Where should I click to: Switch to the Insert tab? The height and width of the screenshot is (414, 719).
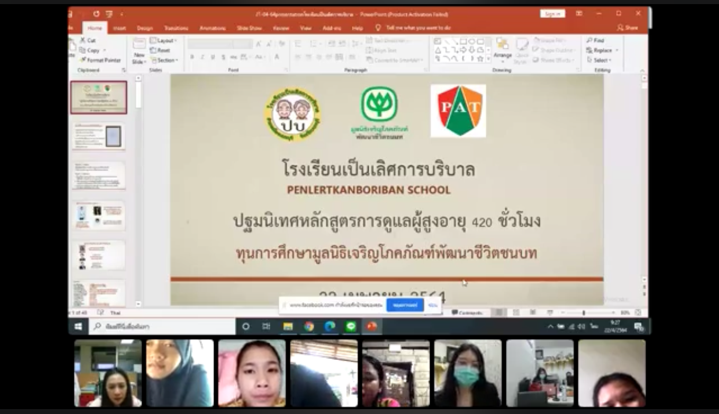(119, 28)
